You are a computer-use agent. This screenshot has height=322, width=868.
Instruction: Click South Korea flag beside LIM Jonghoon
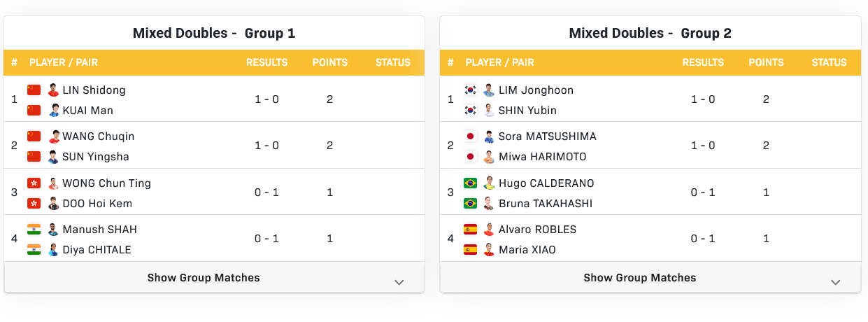(x=470, y=90)
